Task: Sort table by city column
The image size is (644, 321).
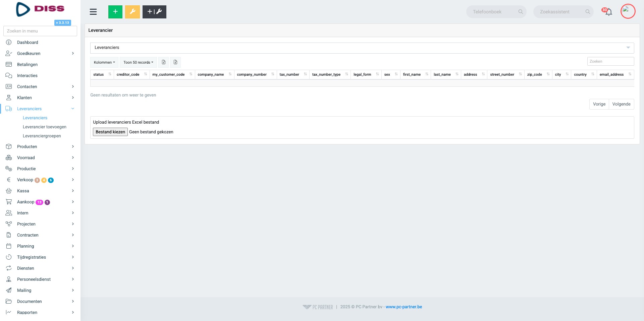Action: tap(561, 74)
